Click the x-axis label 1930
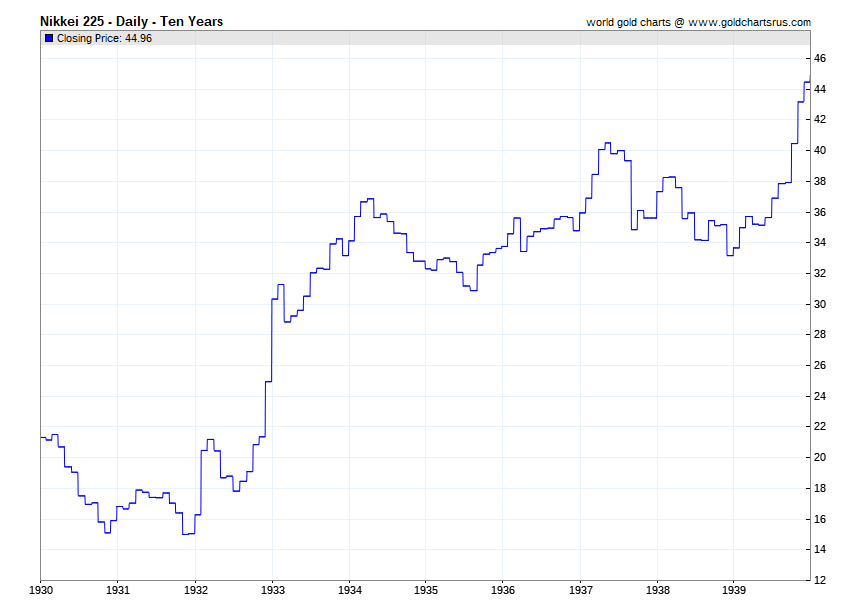The height and width of the screenshot is (616, 850). pyautogui.click(x=41, y=591)
